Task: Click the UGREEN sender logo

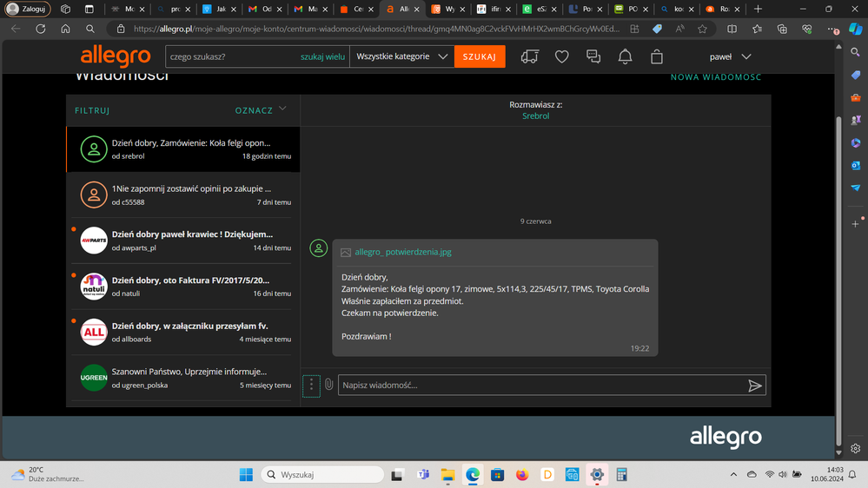Action: point(94,378)
